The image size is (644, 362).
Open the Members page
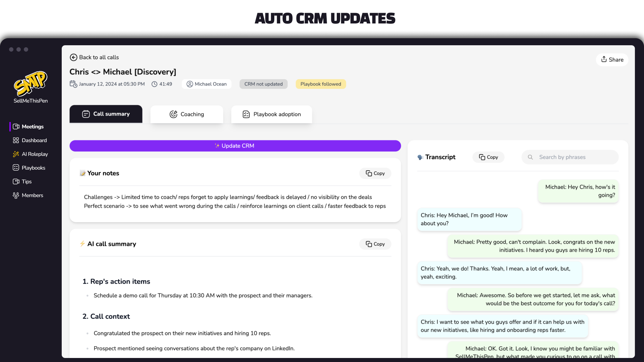pyautogui.click(x=33, y=195)
